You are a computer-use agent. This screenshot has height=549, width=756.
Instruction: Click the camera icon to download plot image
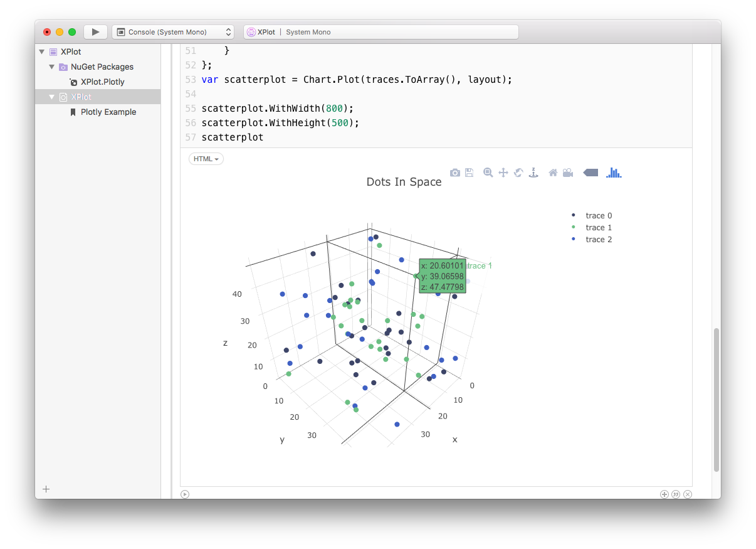point(454,172)
